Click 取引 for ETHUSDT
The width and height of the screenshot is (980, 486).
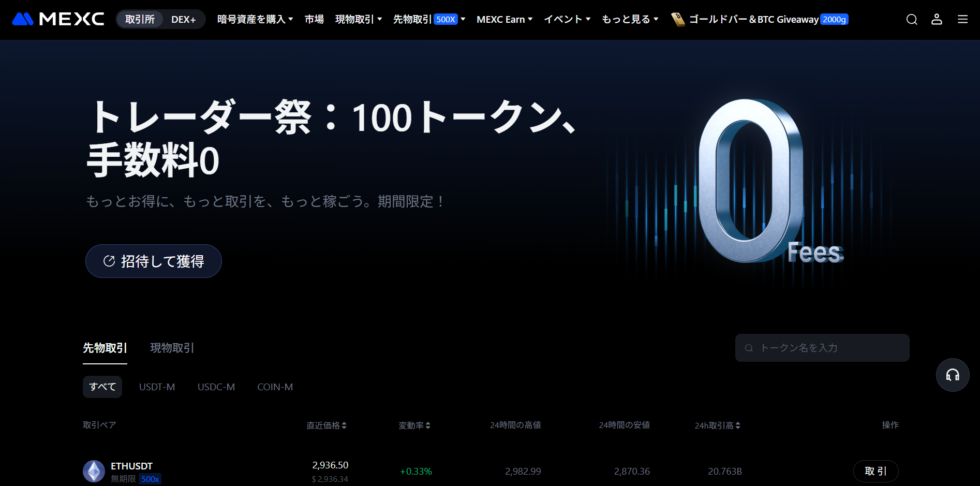[x=875, y=471]
